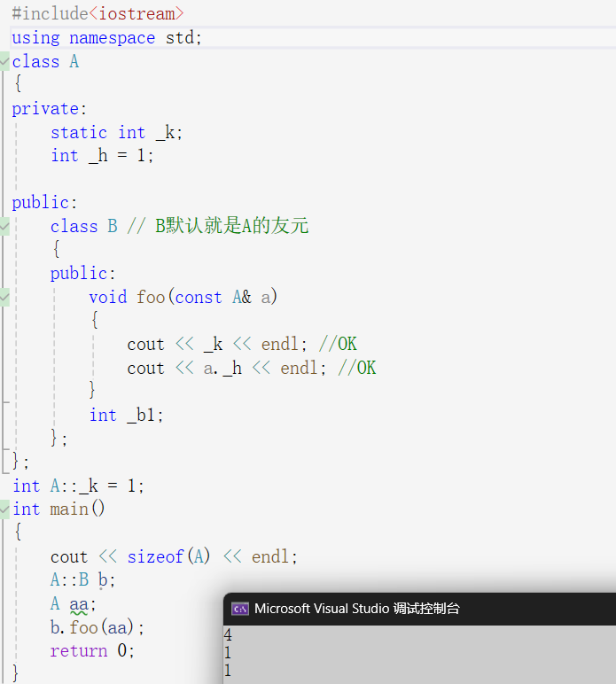
Task: Click the Microsoft Visual Studio debug console title
Action: click(x=356, y=609)
